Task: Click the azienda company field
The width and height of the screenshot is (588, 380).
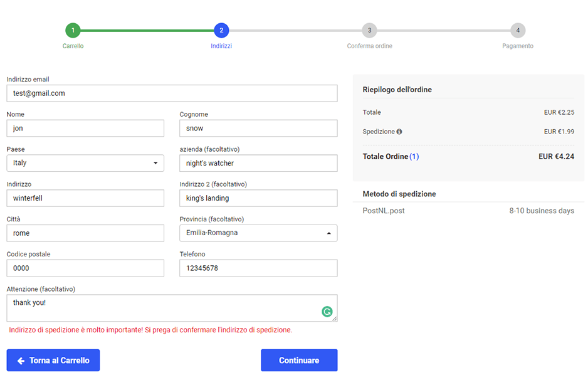Action: click(x=258, y=163)
